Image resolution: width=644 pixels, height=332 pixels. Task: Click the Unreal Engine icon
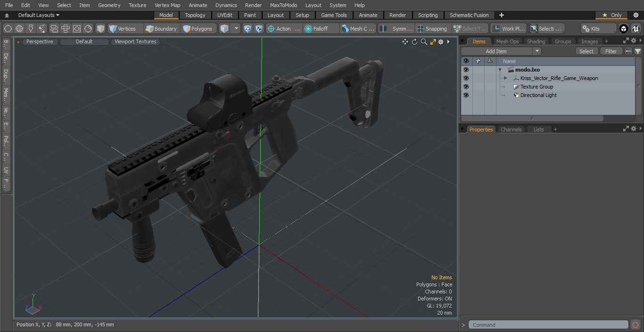[x=636, y=29]
